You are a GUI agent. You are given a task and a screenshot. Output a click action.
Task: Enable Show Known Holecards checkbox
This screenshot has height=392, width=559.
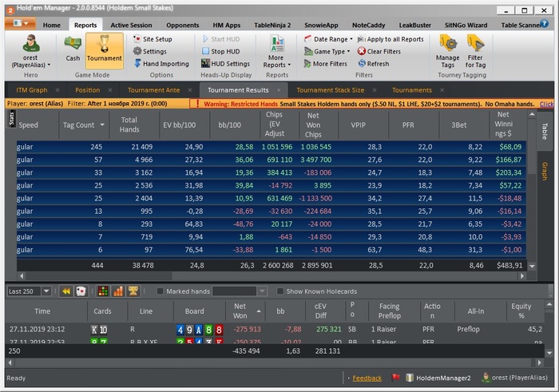(x=280, y=291)
